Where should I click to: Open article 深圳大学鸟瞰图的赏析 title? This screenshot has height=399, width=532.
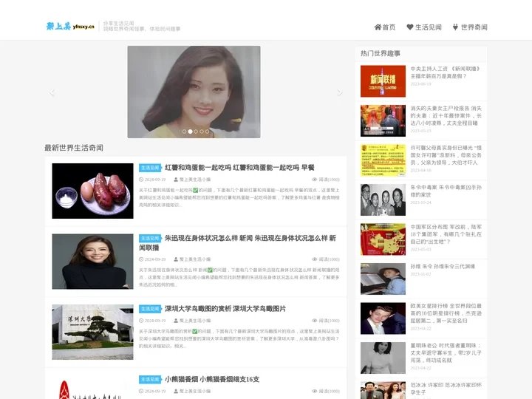point(225,309)
